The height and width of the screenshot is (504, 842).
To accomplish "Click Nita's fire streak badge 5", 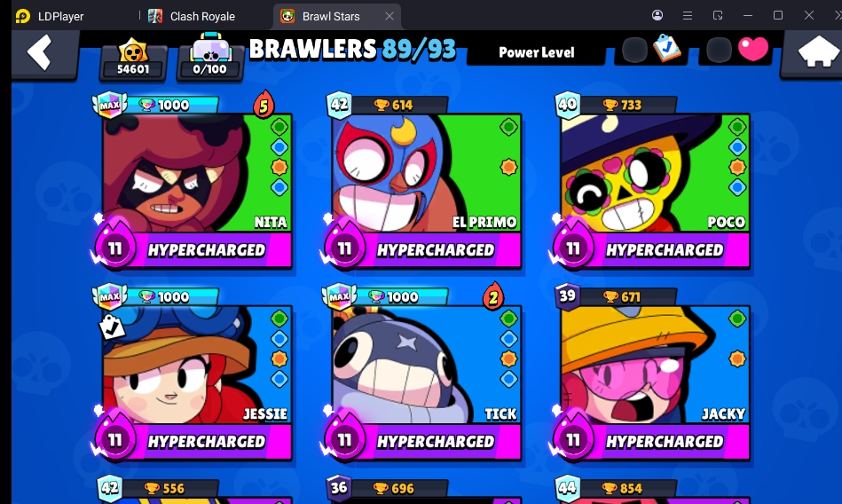I will [264, 105].
